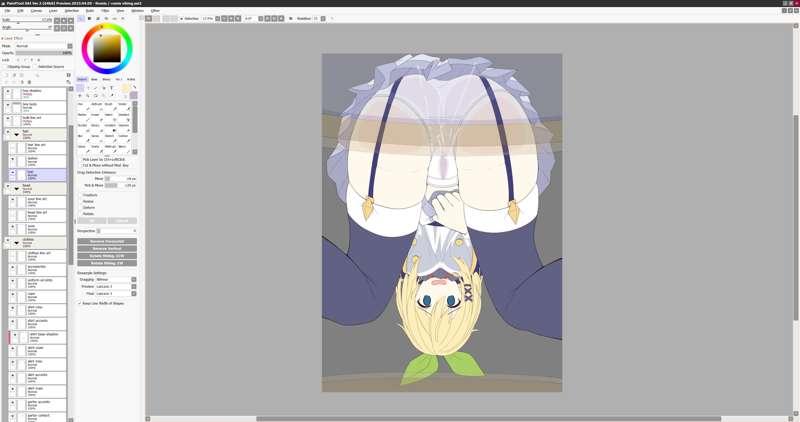Click the canvas horizontal scrollbar
The width and height of the screenshot is (800, 422).
pos(488,419)
